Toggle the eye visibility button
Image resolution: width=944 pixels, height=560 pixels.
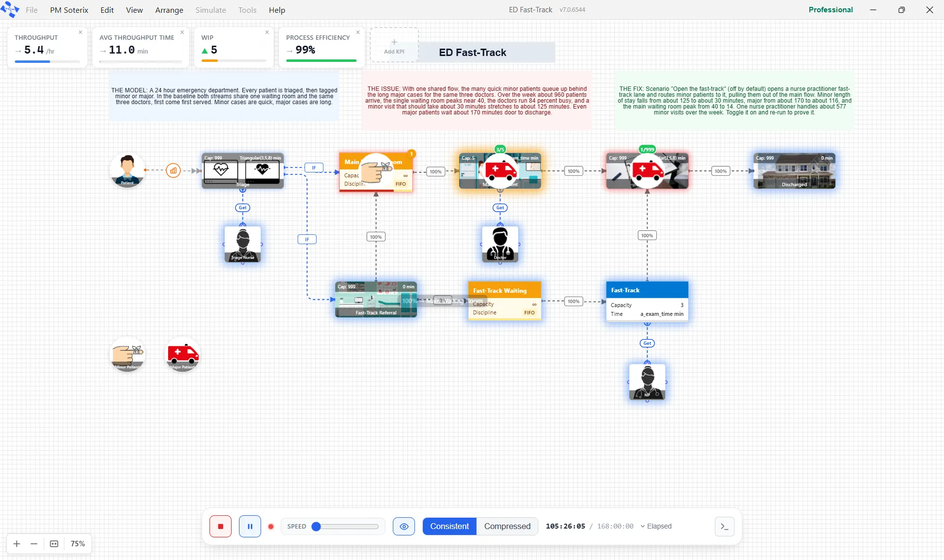coord(404,526)
